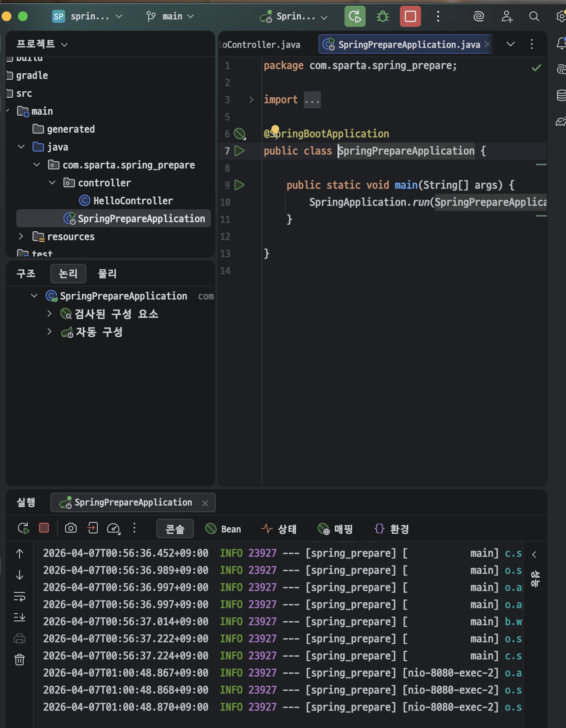
Task: Click the rerun application icon in top toolbar
Action: pyautogui.click(x=355, y=17)
